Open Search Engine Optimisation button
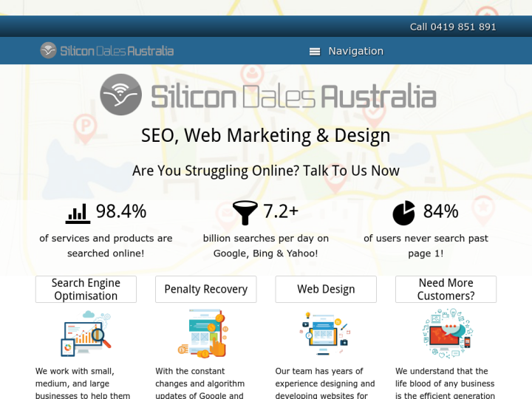Image resolution: width=532 pixels, height=399 pixels. point(86,289)
